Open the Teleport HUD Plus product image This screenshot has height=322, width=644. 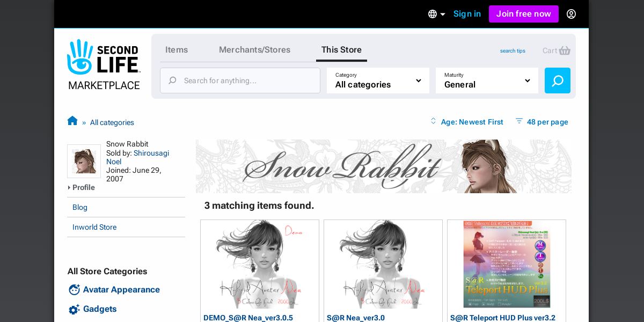(x=507, y=264)
